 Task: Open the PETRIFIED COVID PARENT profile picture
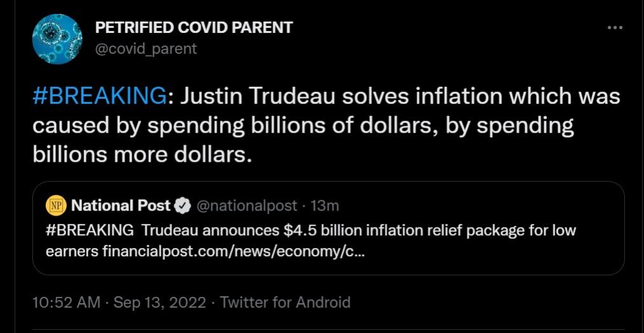(57, 39)
